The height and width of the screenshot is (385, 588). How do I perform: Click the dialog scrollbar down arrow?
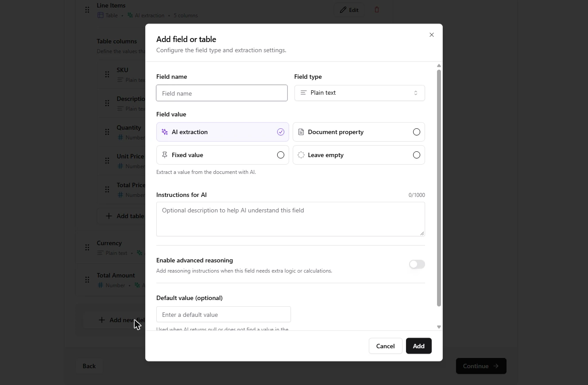439,327
